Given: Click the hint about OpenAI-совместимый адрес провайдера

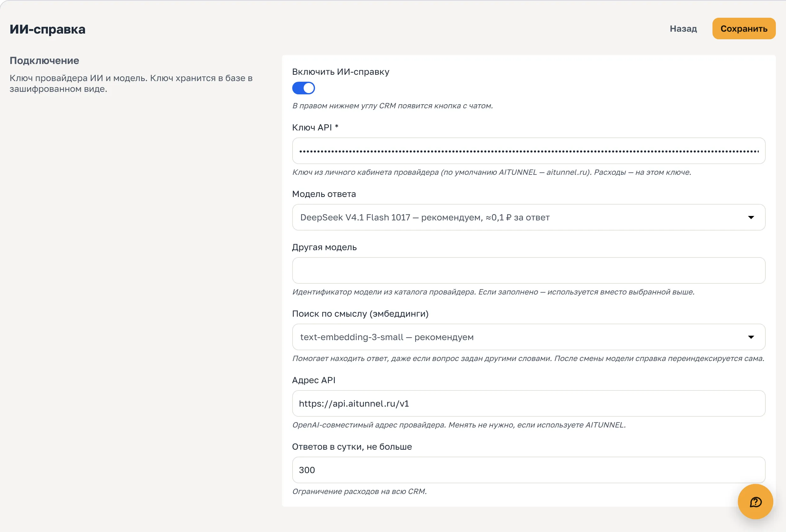Looking at the screenshot, I should click(459, 425).
